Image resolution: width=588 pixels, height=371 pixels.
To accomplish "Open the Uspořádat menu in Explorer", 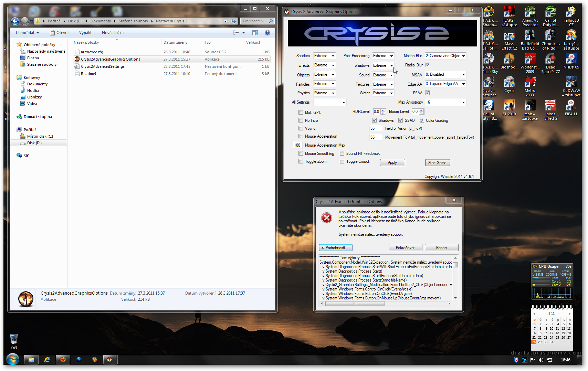I will pyautogui.click(x=27, y=33).
